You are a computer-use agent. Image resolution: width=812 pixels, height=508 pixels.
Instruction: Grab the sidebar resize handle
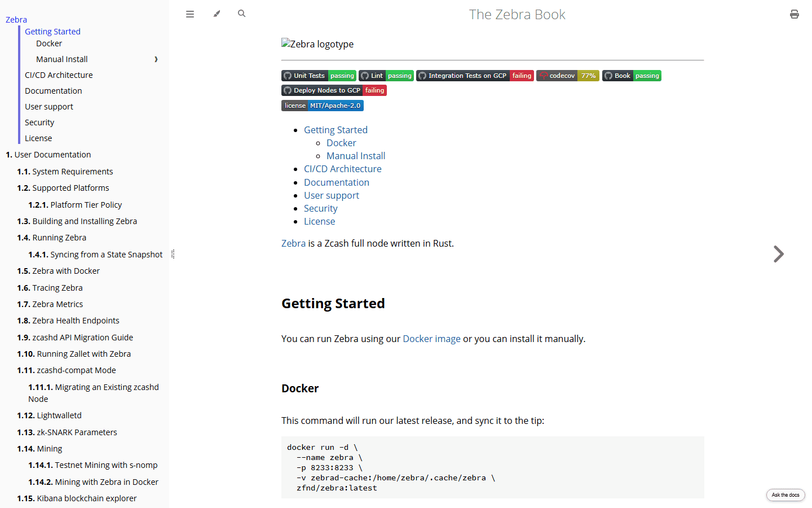click(173, 254)
